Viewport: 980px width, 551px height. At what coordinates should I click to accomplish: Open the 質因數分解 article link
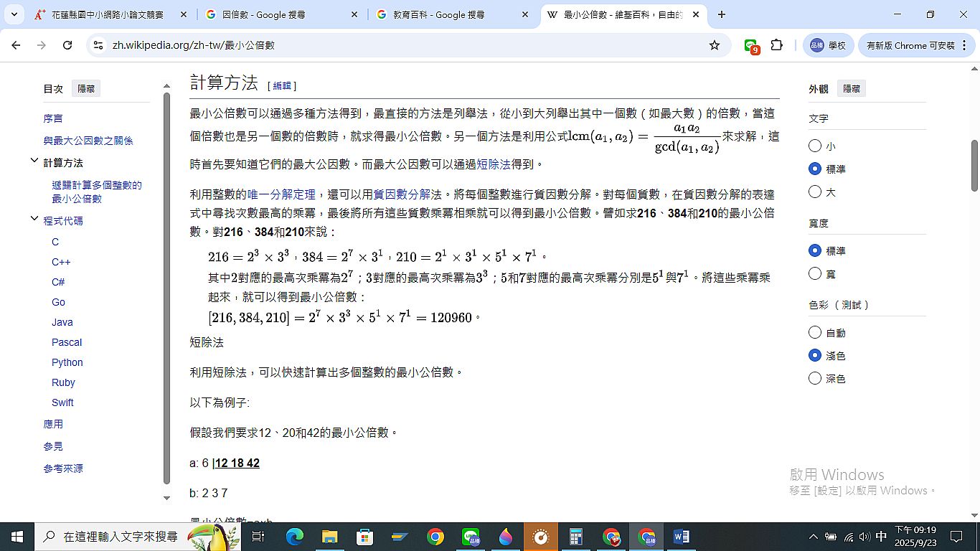[402, 194]
